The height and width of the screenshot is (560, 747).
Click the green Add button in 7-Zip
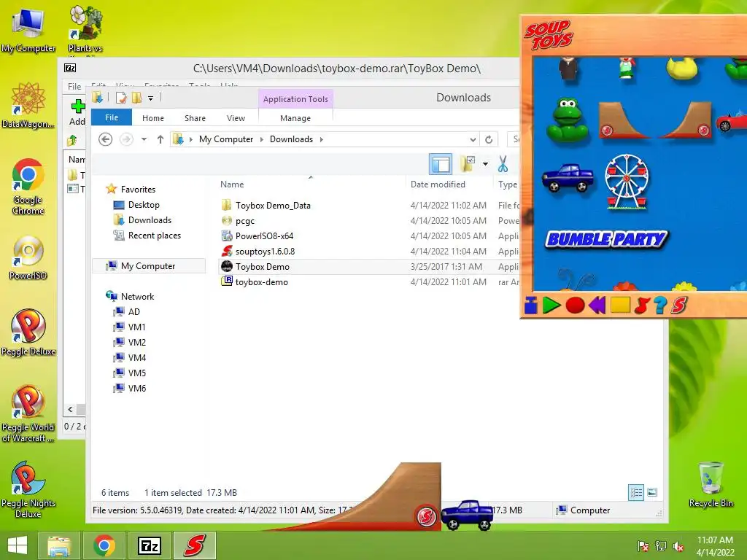tap(77, 113)
